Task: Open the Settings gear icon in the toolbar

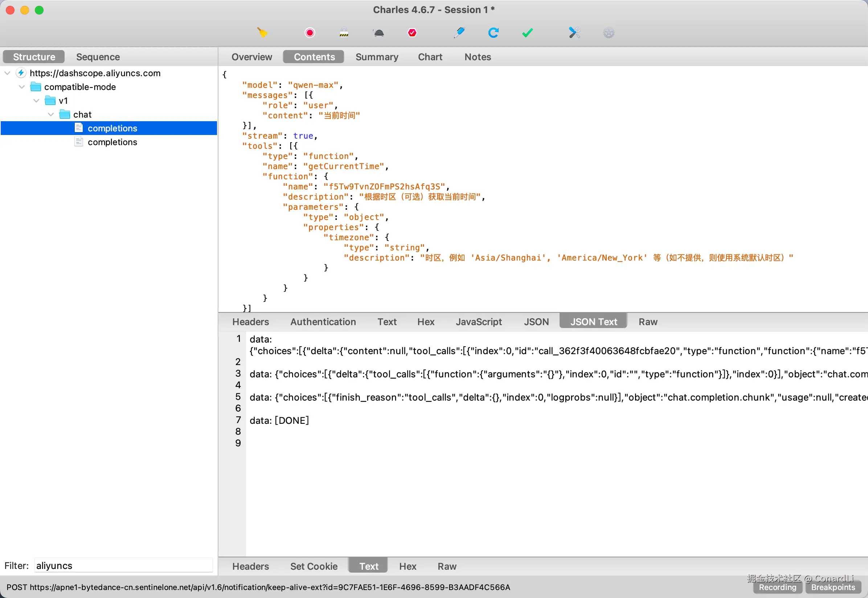Action: (609, 33)
